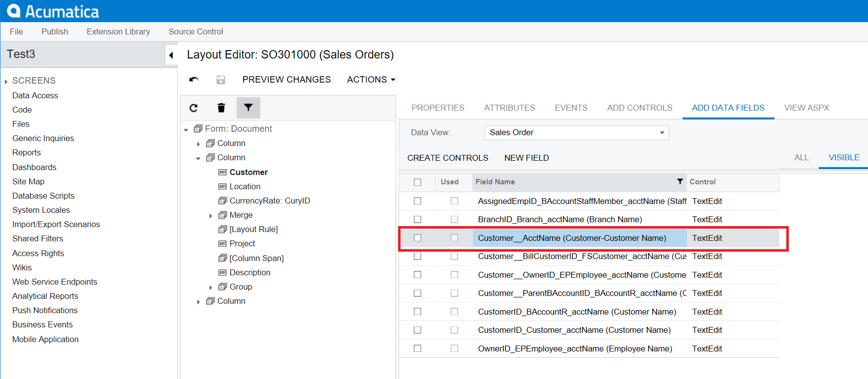
Task: Open the Publish menu
Action: coord(55,31)
